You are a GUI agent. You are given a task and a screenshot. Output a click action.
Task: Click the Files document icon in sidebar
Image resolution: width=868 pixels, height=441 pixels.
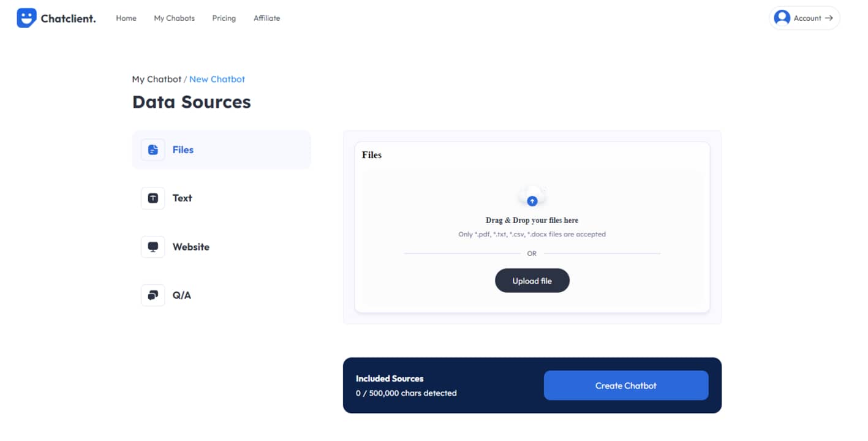(x=153, y=150)
